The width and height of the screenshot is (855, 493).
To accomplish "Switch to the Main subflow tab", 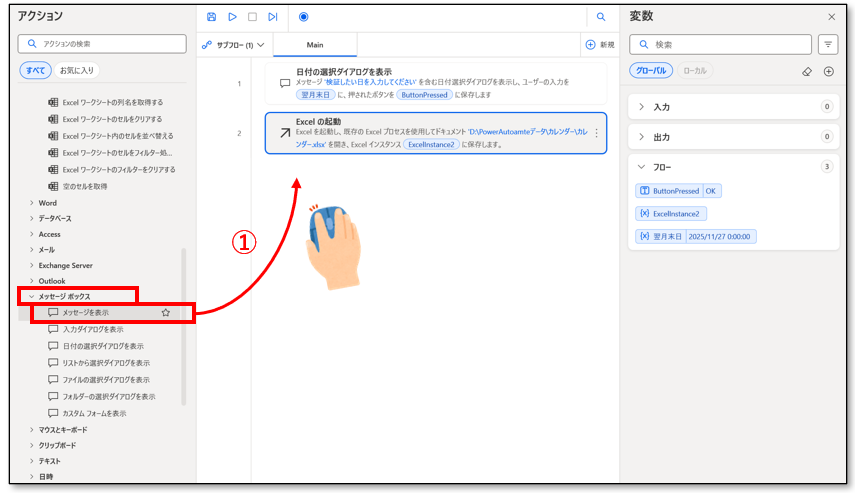I will pos(315,45).
